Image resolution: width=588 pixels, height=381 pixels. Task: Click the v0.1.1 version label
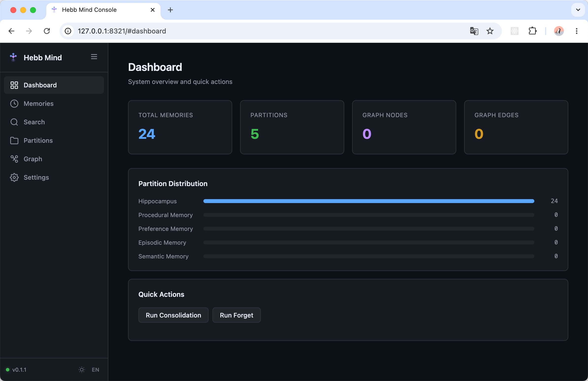tap(19, 370)
